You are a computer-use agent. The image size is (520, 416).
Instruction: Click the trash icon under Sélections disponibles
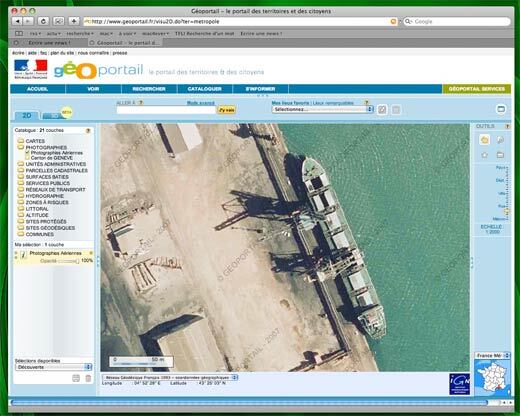[88, 378]
